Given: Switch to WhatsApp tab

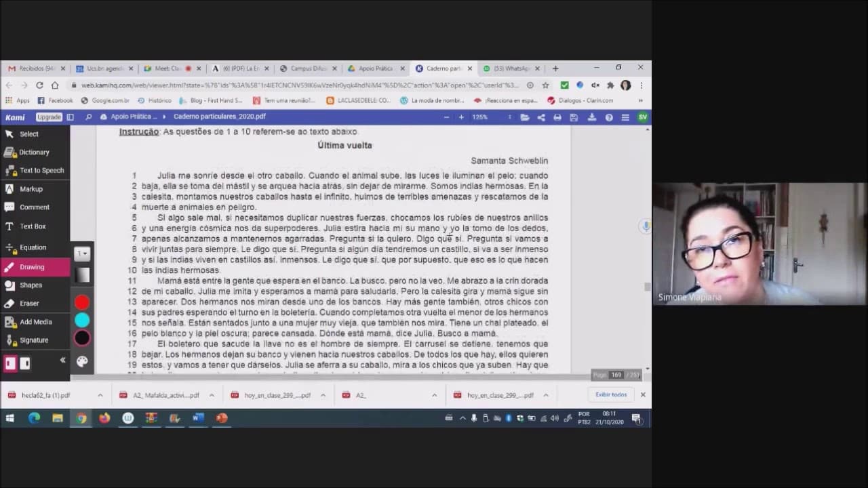Looking at the screenshot, I should point(511,68).
